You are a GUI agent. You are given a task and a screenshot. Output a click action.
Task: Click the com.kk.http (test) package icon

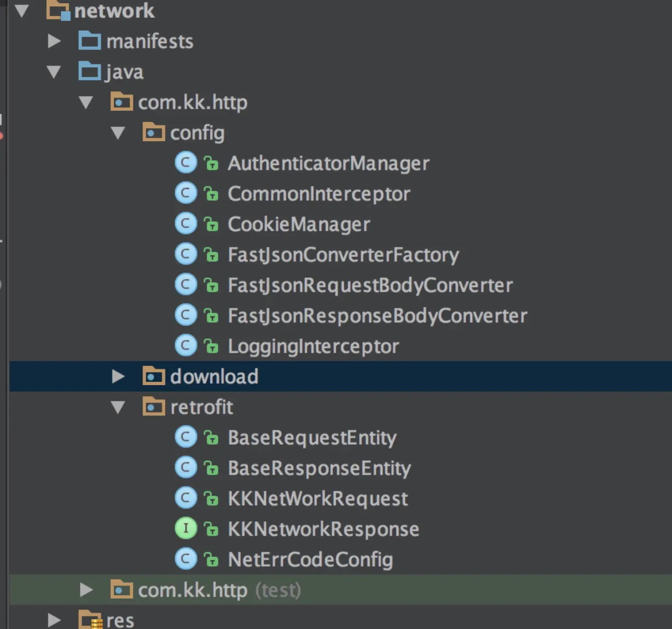(x=121, y=590)
